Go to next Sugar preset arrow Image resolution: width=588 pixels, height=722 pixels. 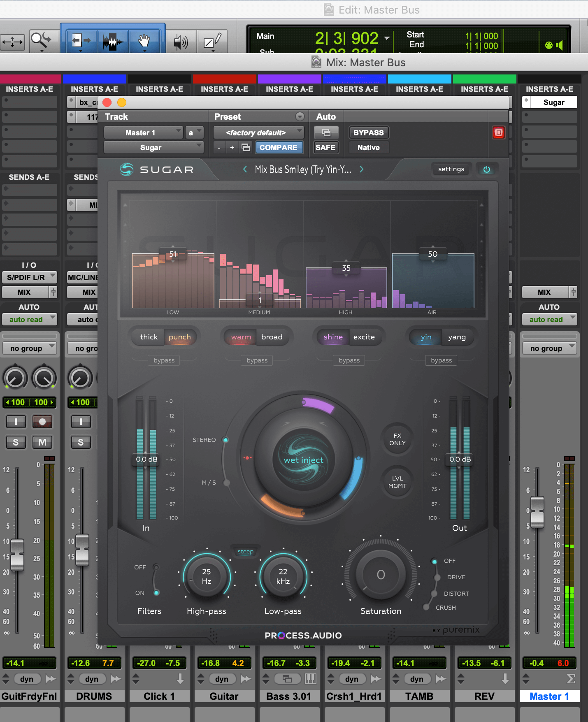pyautogui.click(x=362, y=169)
